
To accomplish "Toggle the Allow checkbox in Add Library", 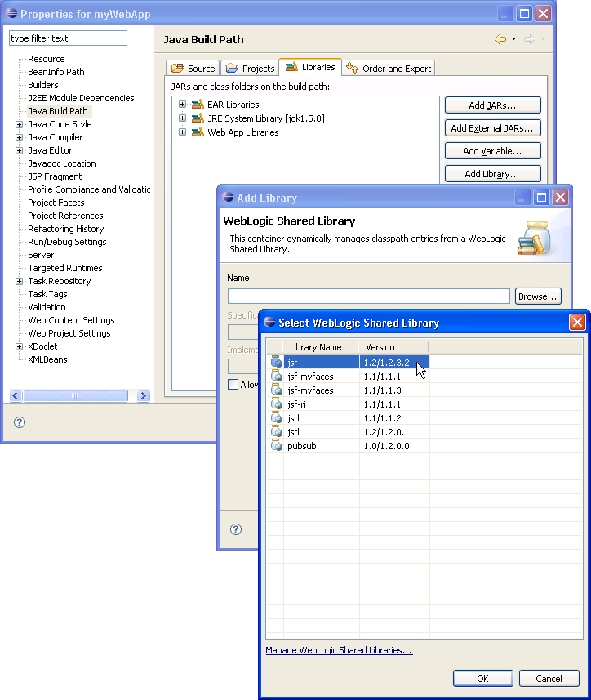I will [233, 385].
